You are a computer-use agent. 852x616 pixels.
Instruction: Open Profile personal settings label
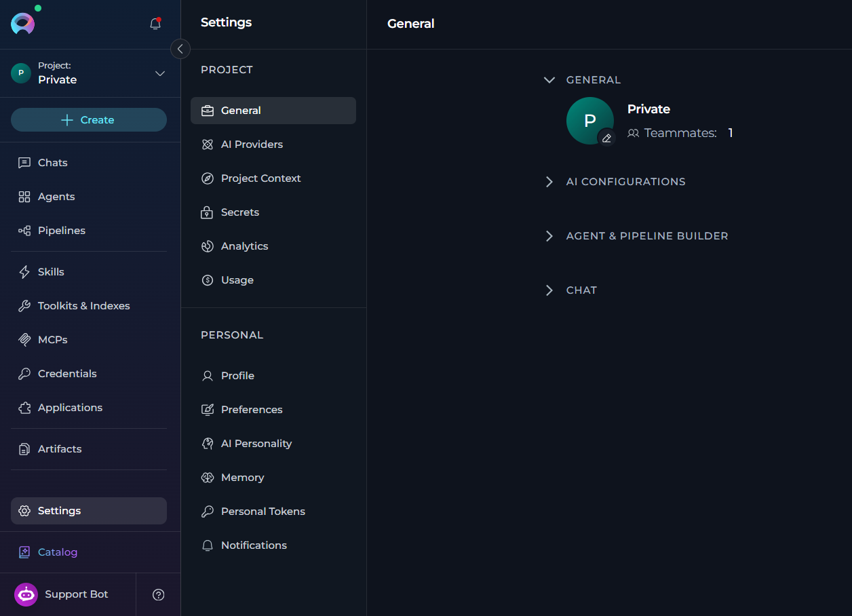point(237,376)
